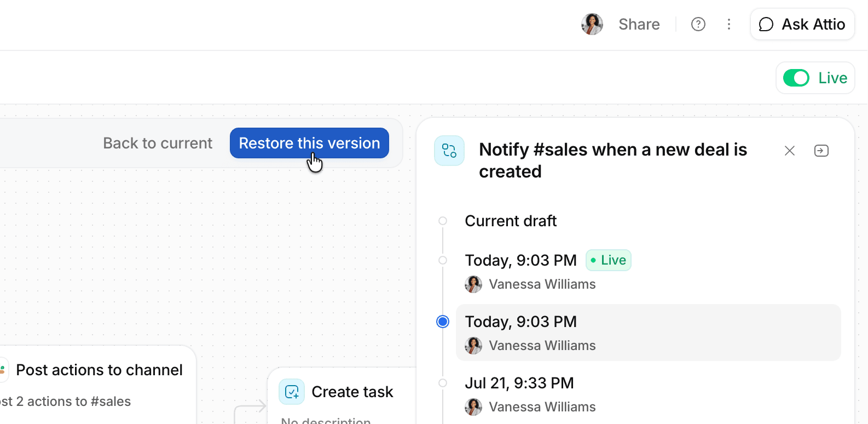
Task: Open the Share dialog
Action: (639, 24)
